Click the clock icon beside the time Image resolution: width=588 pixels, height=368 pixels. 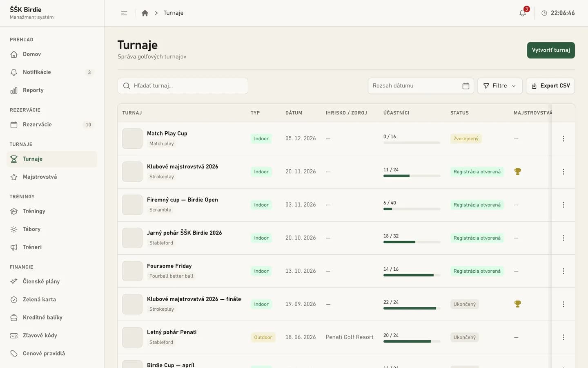[544, 13]
